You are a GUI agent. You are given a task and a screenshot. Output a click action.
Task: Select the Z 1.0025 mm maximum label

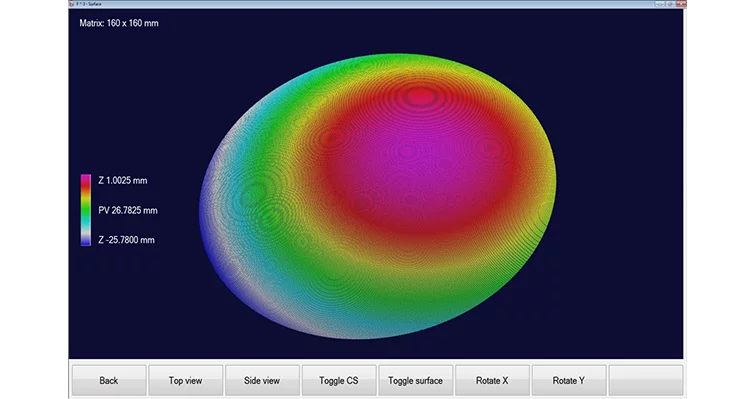tap(123, 180)
